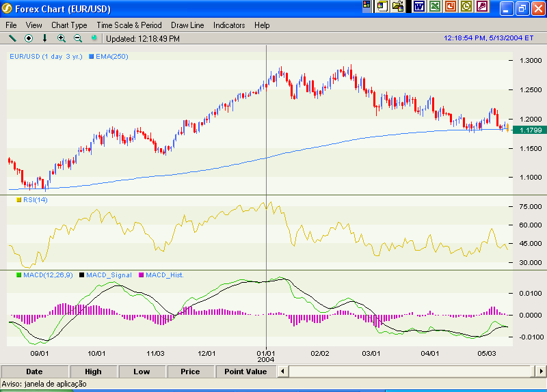Launch PowerPoint from the Office shortcut bar
This screenshot has height=392, width=547.
coord(451,6)
